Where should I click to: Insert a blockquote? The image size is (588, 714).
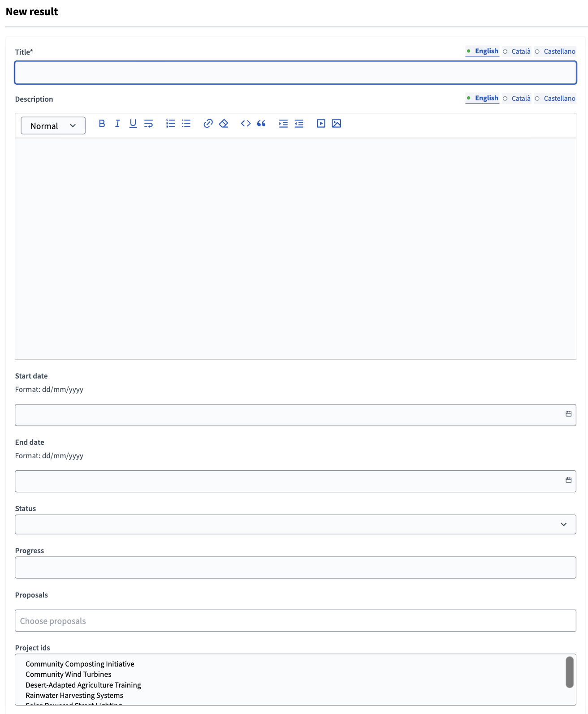point(261,124)
